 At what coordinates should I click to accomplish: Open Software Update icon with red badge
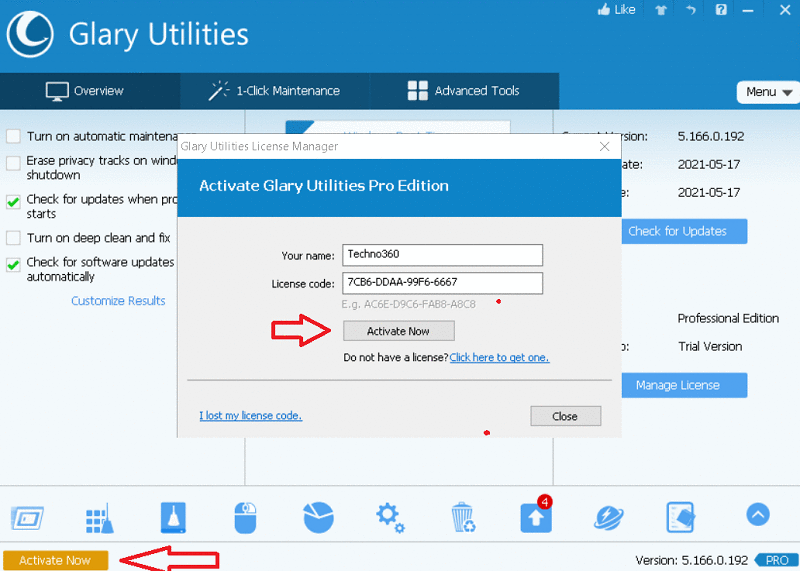[536, 516]
